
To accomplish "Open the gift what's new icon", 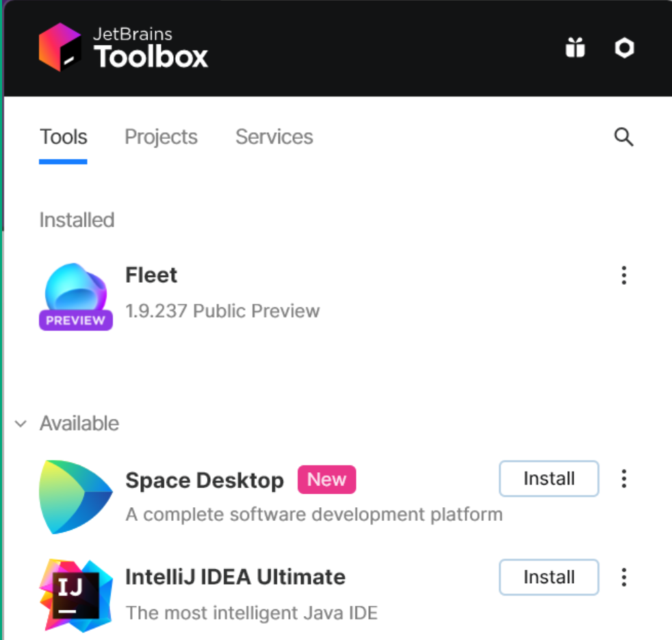I will 575,47.
